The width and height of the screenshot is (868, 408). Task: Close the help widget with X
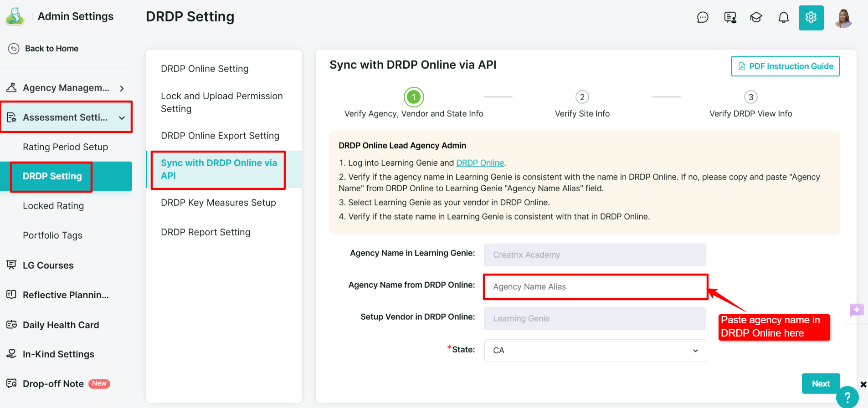(863, 384)
